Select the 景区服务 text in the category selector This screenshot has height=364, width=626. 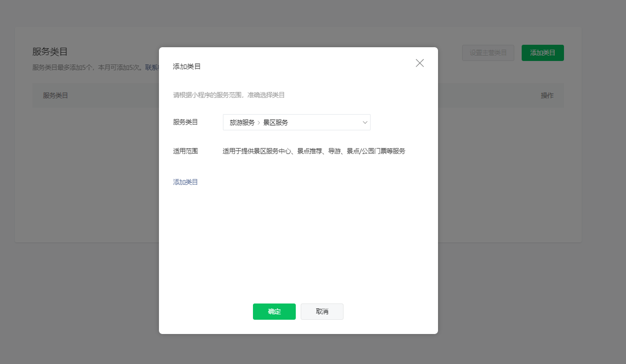tap(276, 122)
